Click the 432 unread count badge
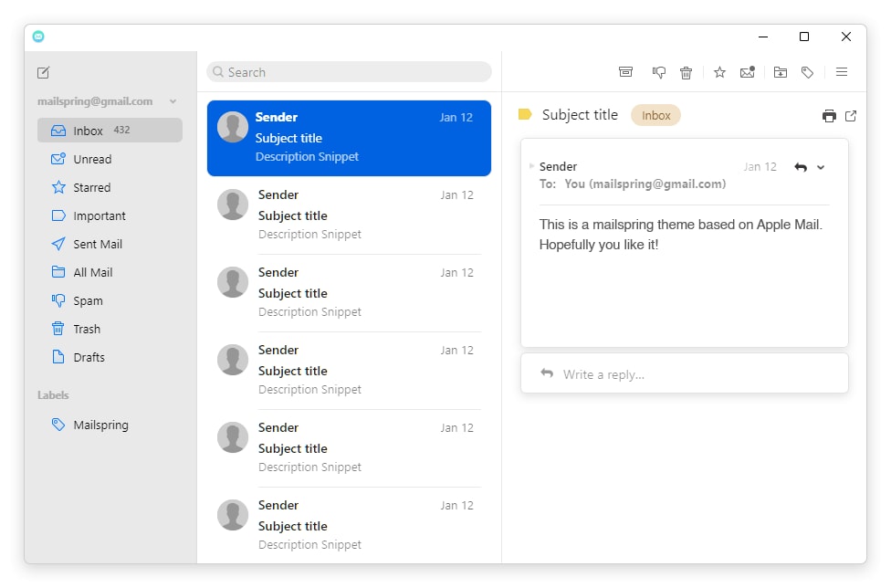The width and height of the screenshot is (891, 588). point(121,130)
